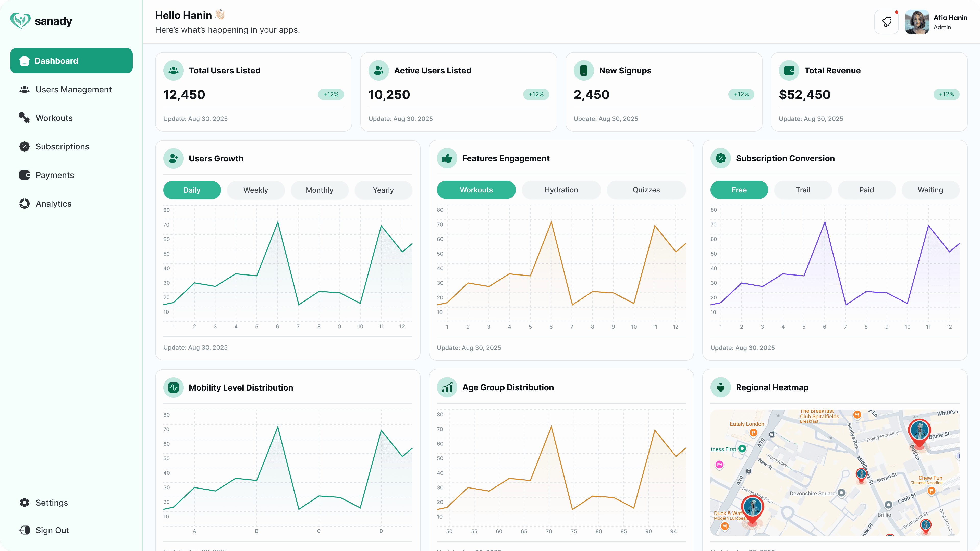Click the Age Group Distribution chart icon
This screenshot has width=980, height=551.
(447, 387)
